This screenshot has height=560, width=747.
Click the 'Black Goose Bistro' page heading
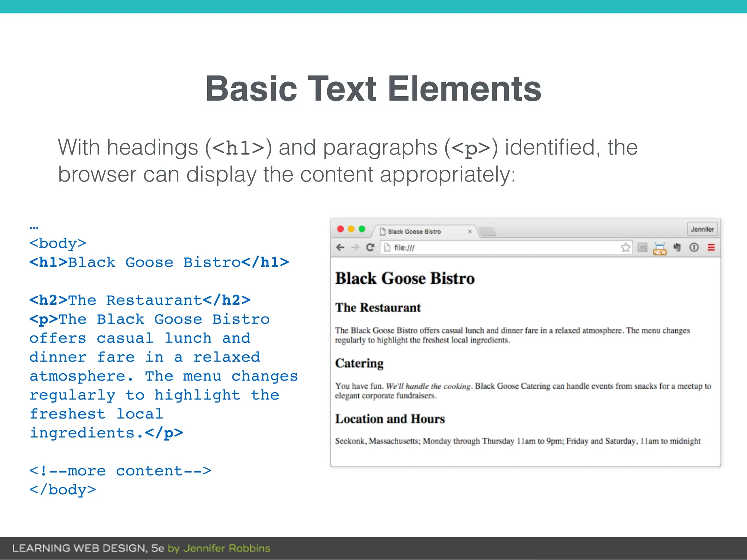pos(405,279)
